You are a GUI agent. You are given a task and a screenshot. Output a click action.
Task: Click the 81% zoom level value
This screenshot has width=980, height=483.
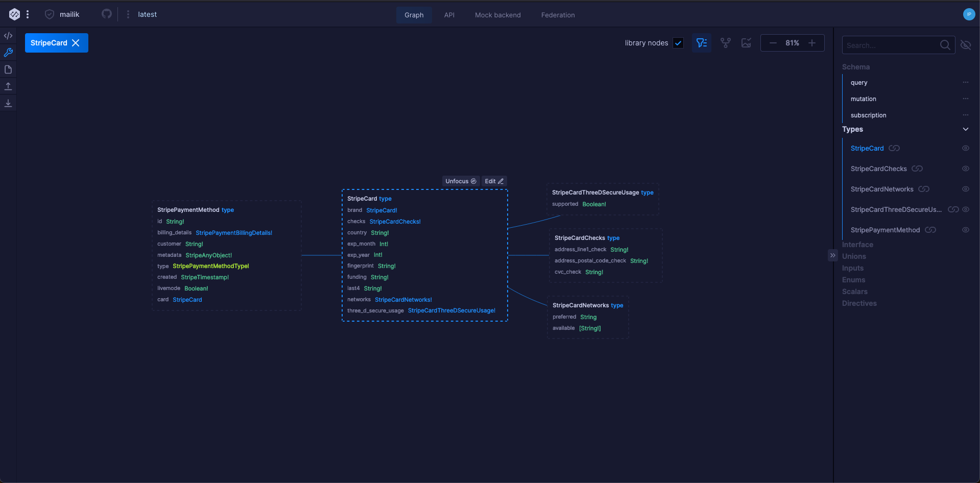(x=792, y=43)
